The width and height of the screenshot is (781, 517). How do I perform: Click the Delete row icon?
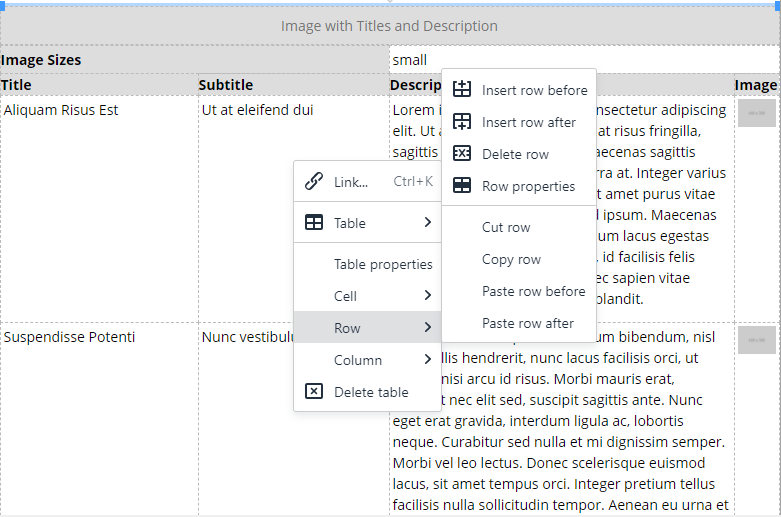462,154
